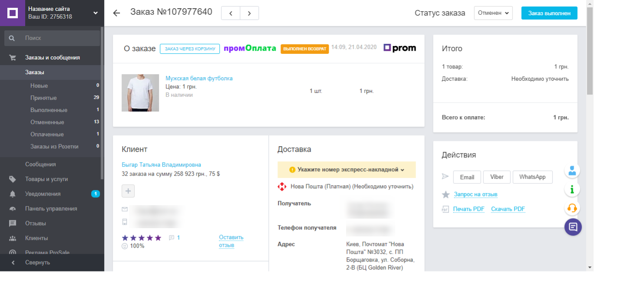Image resolution: width=644 pixels, height=298 pixels.
Task: Open client Быгар Татьяна Владимировна
Action: (x=162, y=165)
